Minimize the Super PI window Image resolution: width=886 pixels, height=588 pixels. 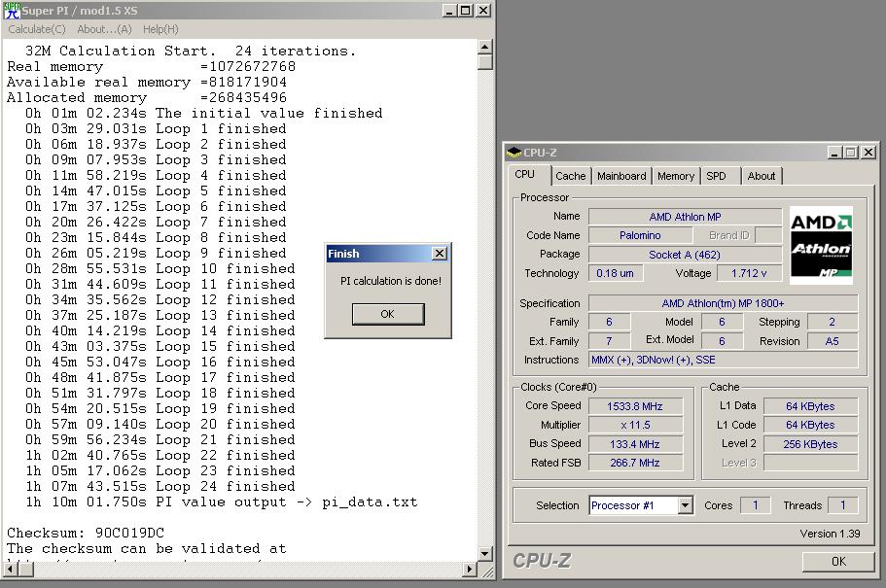(448, 10)
